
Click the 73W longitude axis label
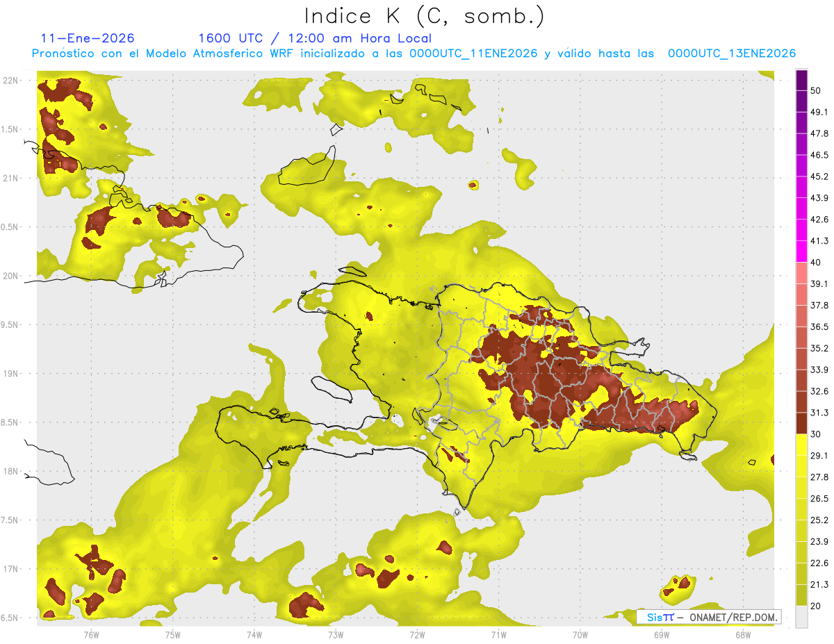(336, 634)
